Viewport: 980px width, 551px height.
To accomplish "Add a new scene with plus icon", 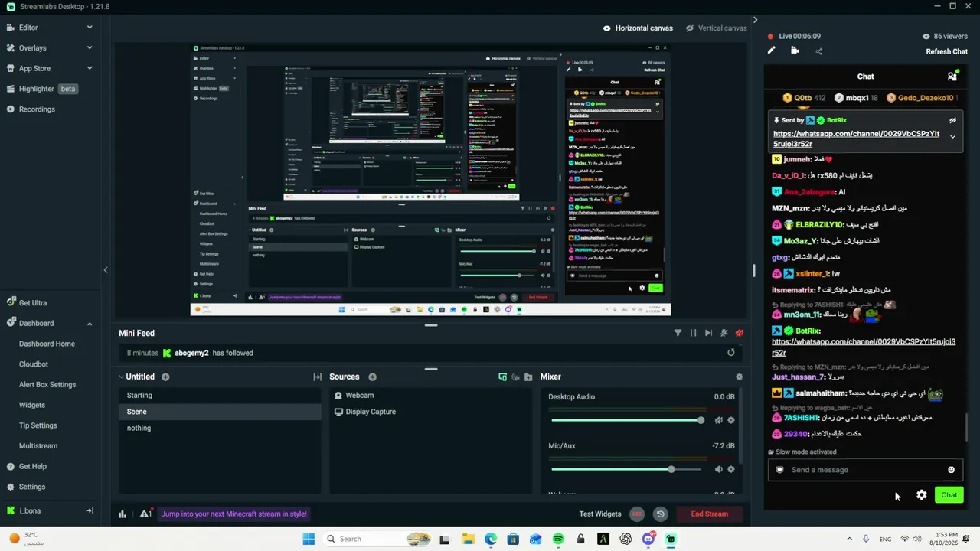I will coord(165,377).
